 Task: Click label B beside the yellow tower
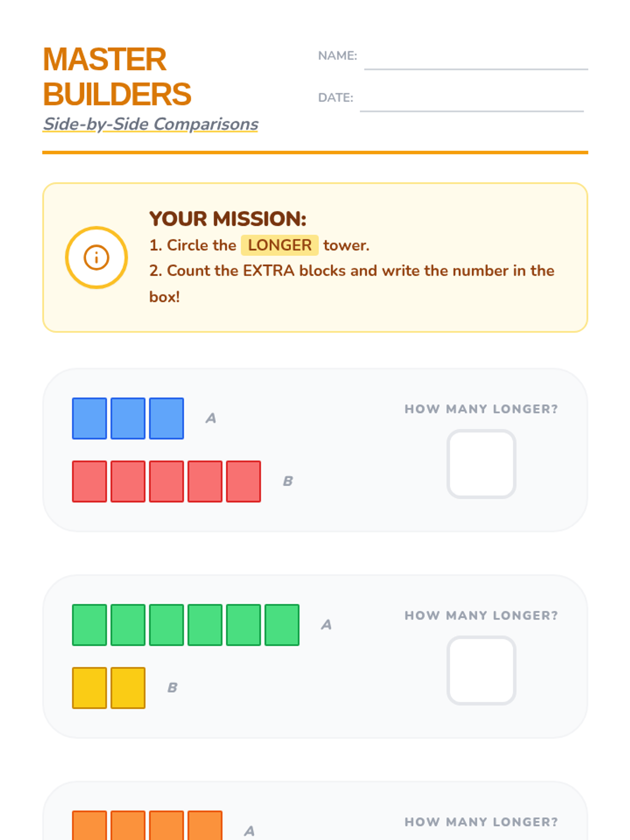point(172,688)
